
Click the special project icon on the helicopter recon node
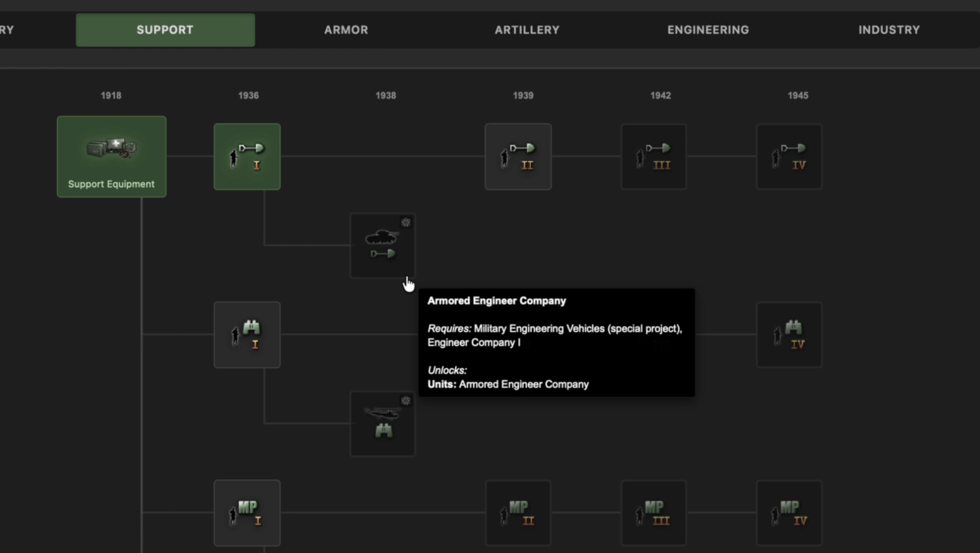405,401
